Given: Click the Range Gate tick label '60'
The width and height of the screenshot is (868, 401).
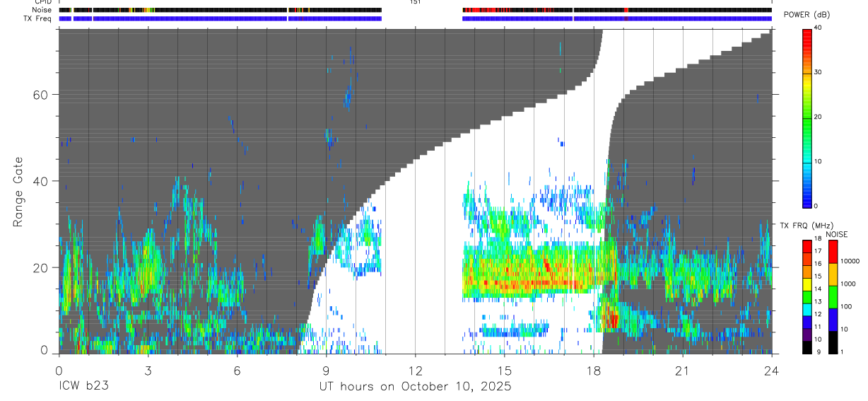Looking at the screenshot, I should (x=41, y=95).
